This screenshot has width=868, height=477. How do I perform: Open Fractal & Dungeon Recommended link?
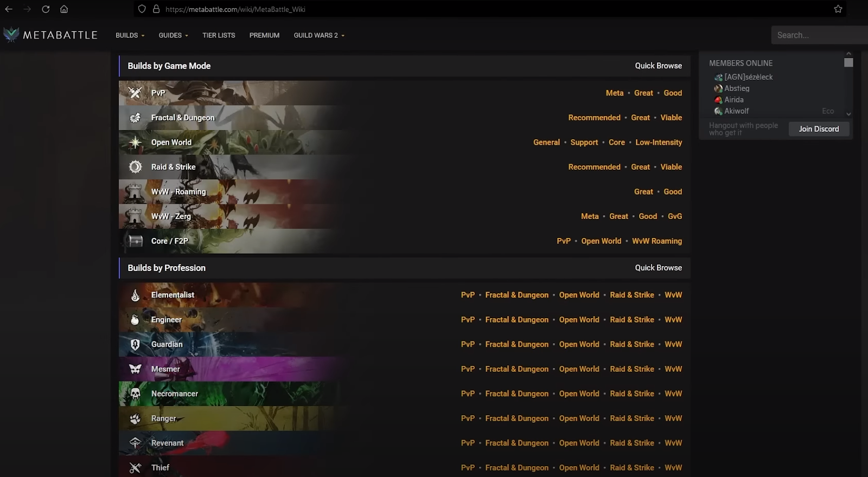[x=594, y=118]
